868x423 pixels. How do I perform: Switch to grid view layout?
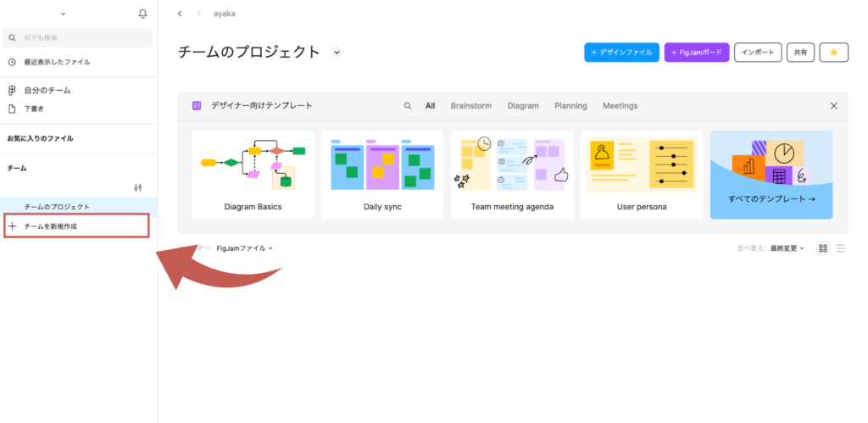pyautogui.click(x=822, y=248)
